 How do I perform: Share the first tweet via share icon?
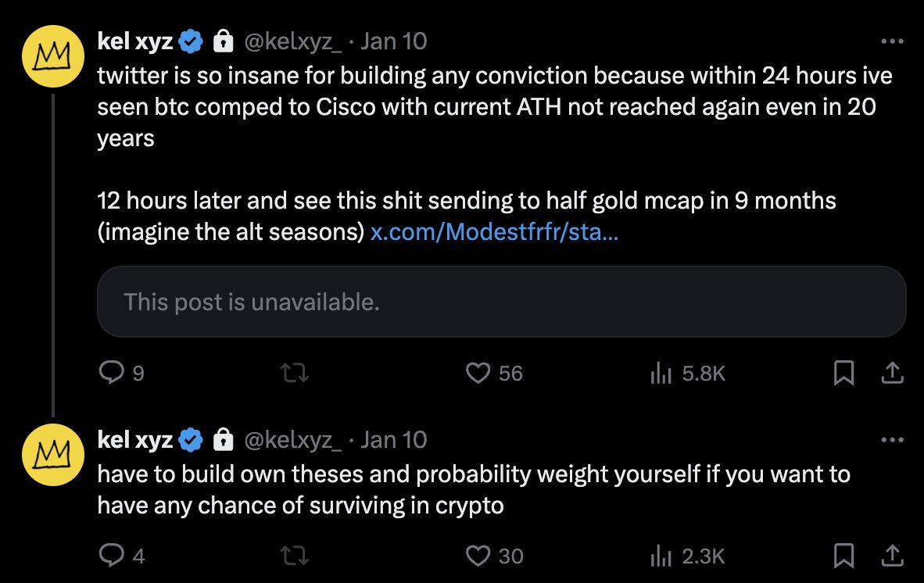pyautogui.click(x=891, y=374)
